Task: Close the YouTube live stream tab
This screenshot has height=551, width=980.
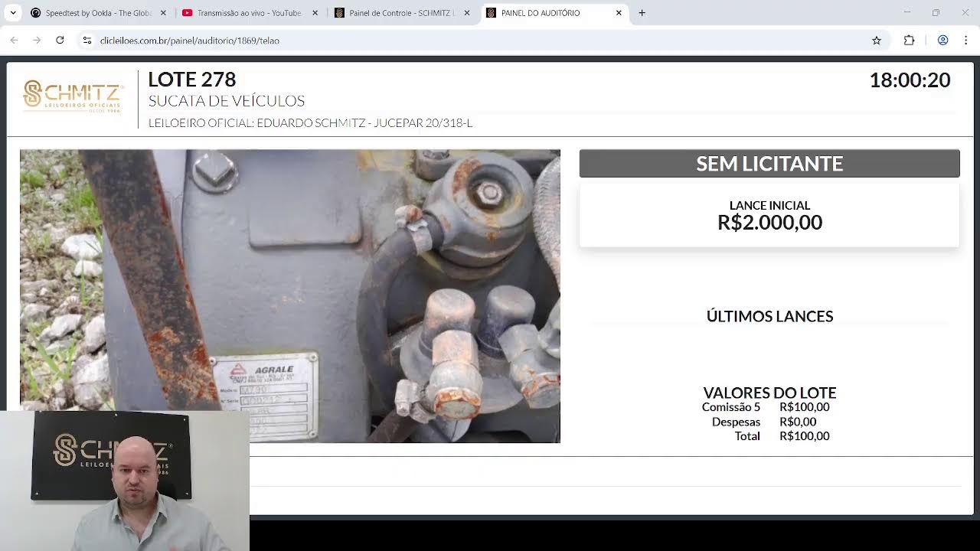Action: click(315, 13)
